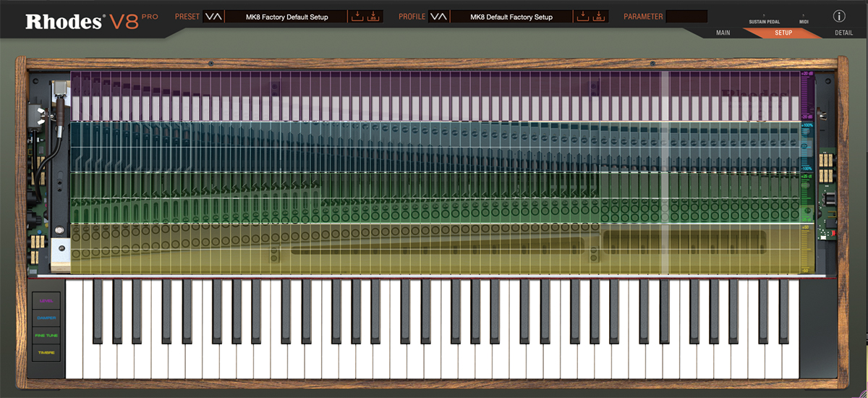868x398 pixels.
Task: Open the MK8 Factory Default Setup preset list
Action: tap(286, 17)
